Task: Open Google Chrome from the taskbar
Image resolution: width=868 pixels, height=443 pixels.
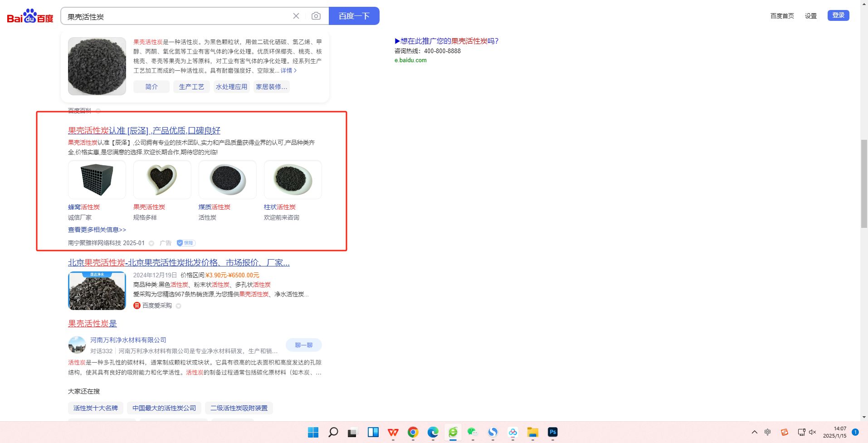Action: point(413,432)
